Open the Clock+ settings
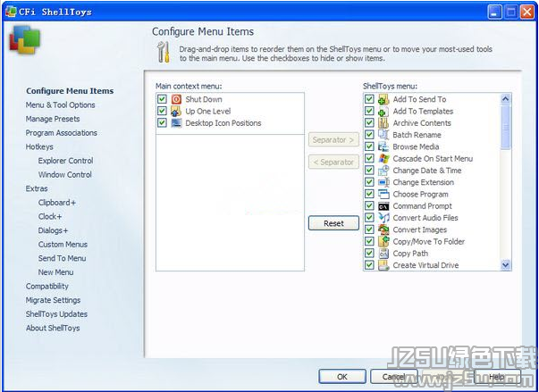Image resolution: width=539 pixels, height=392 pixels. point(50,217)
